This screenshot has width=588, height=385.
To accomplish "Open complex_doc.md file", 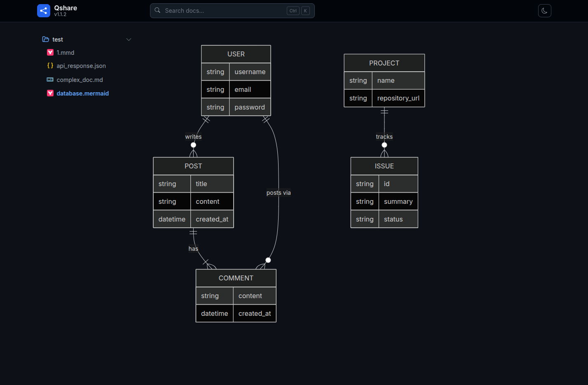I will pos(80,80).
